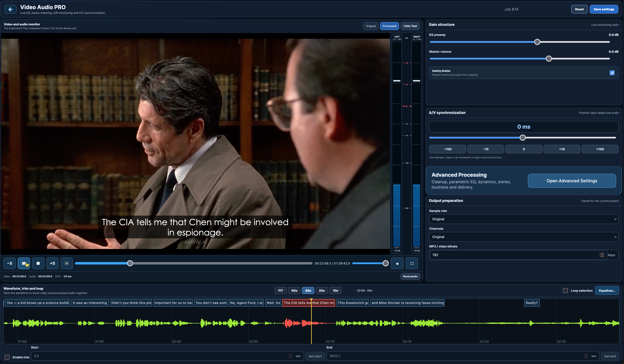Enable the Loop selection checkbox
The image size is (624, 364).
pyautogui.click(x=565, y=291)
